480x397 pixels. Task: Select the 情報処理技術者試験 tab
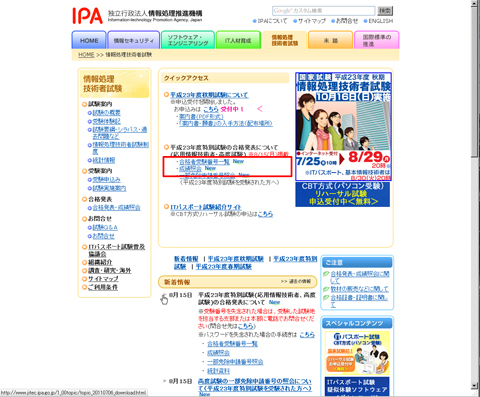(x=284, y=40)
